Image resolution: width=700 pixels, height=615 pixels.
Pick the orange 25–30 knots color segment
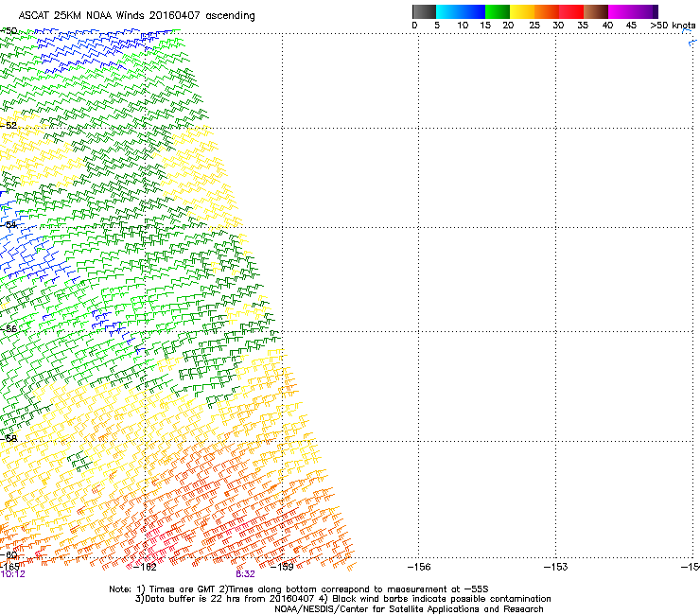coord(547,11)
